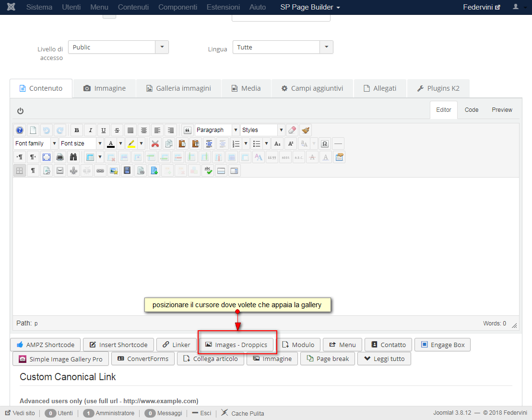Insert anchor with the anchor icon
532x420 pixels.
73,170
